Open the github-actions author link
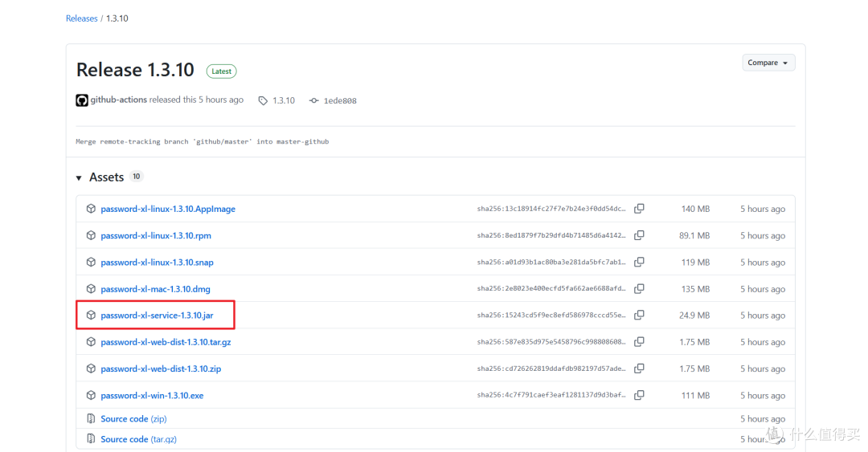The image size is (868, 452). coord(118,100)
